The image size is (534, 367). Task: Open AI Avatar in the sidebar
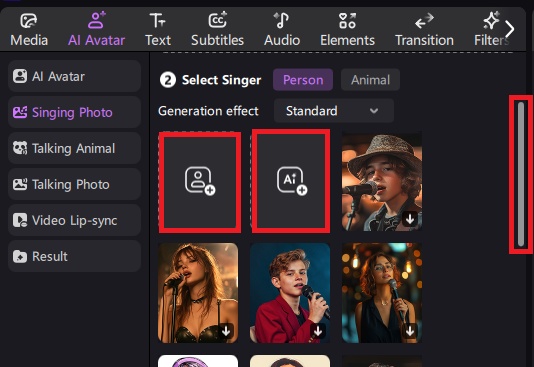(74, 76)
